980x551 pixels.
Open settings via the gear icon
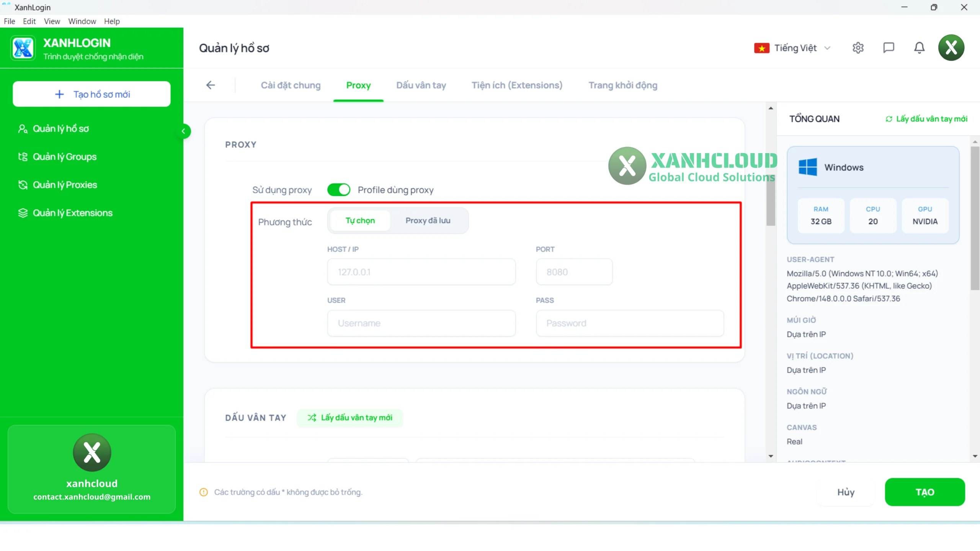coord(858,48)
